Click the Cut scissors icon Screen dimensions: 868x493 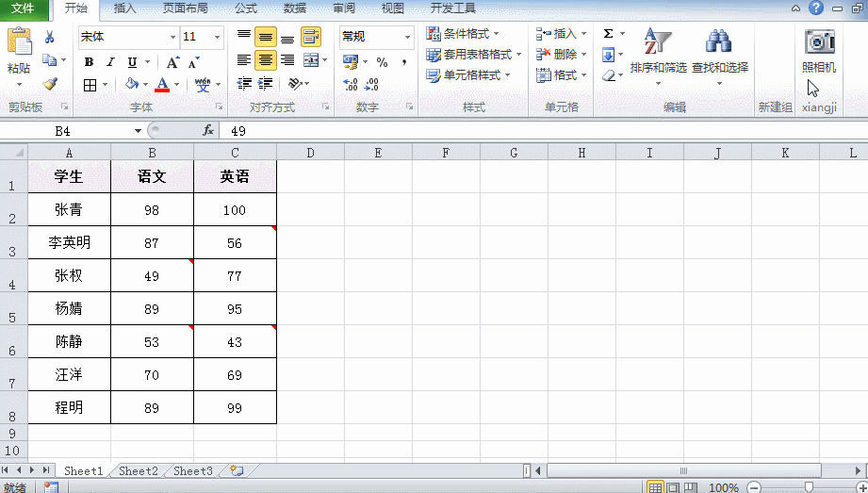point(49,37)
